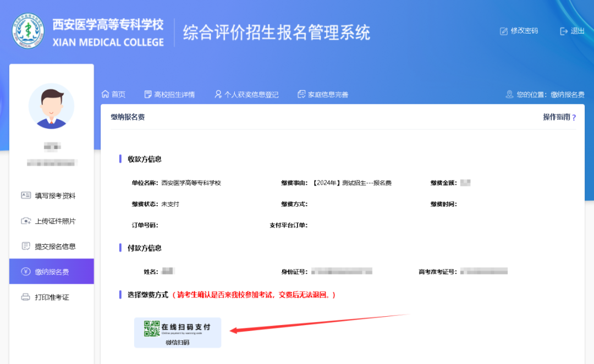Click the camera icon beside 上传证件照片

[x=25, y=221]
